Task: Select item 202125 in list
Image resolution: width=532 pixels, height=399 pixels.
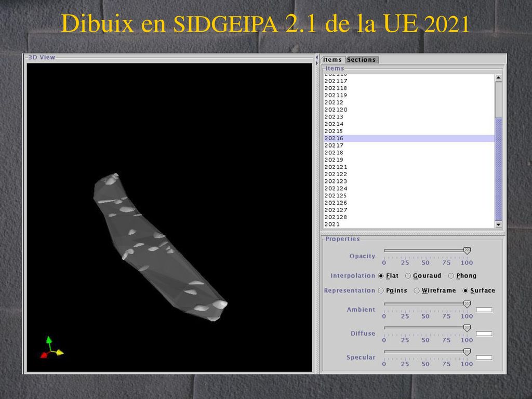Action: [x=409, y=195]
